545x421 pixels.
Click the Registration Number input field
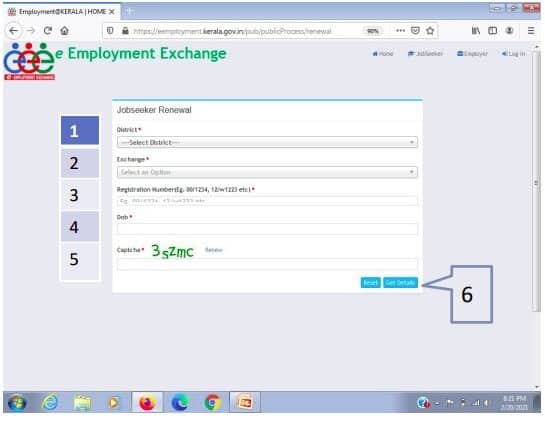pos(267,201)
